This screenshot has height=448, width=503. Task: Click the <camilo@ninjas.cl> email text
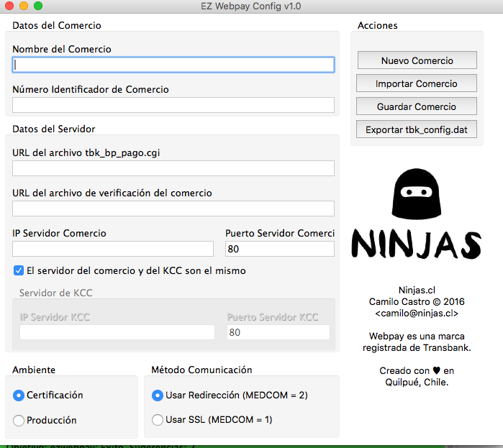point(417,313)
